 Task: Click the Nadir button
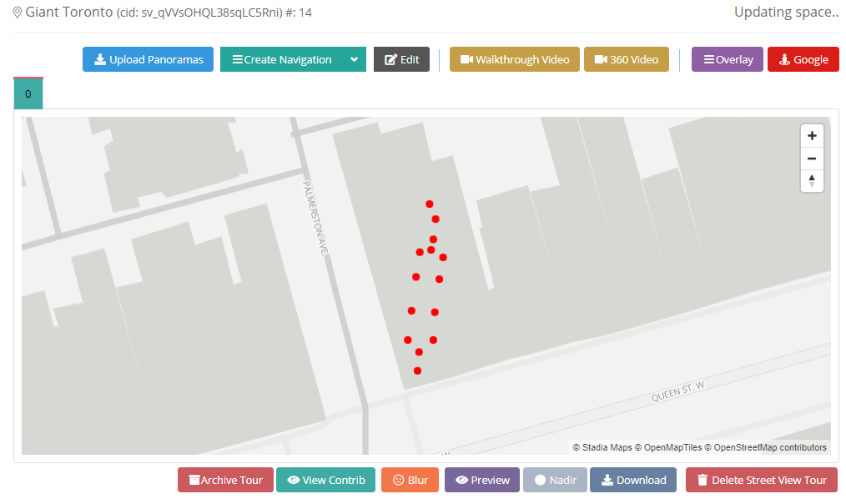click(555, 480)
